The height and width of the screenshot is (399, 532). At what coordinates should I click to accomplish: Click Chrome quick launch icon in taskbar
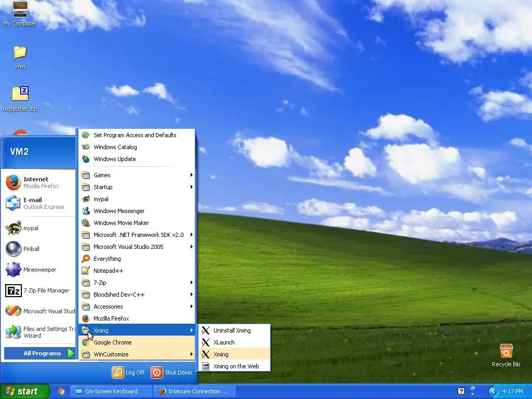[61, 391]
